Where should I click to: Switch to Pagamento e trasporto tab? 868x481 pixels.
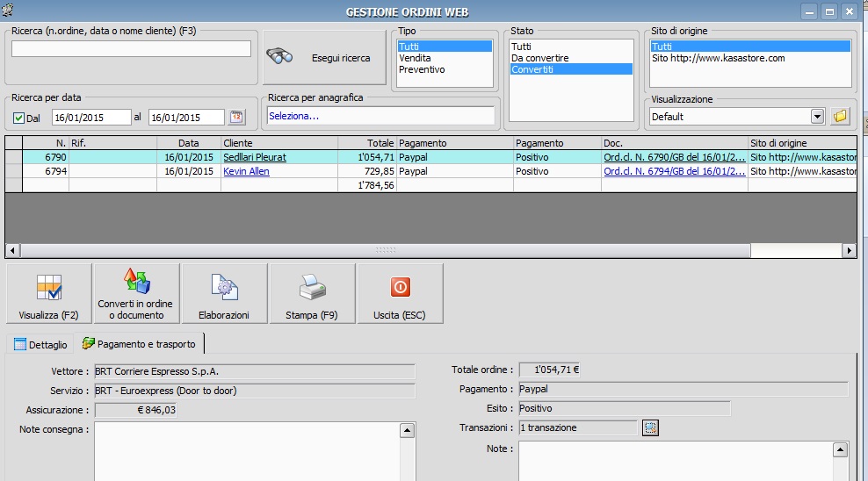(139, 344)
